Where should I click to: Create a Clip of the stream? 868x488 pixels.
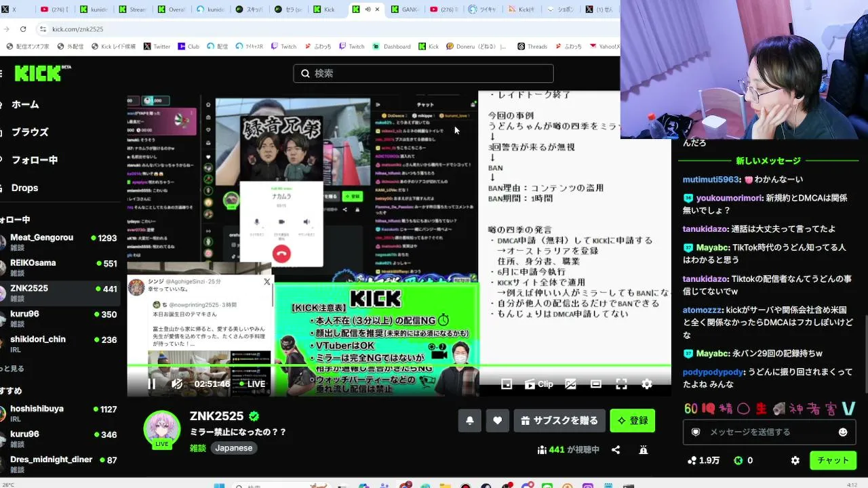pyautogui.click(x=539, y=384)
